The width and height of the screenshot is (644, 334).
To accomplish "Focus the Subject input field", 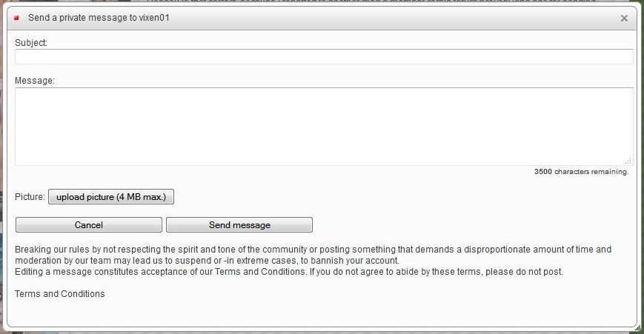I will (324, 57).
